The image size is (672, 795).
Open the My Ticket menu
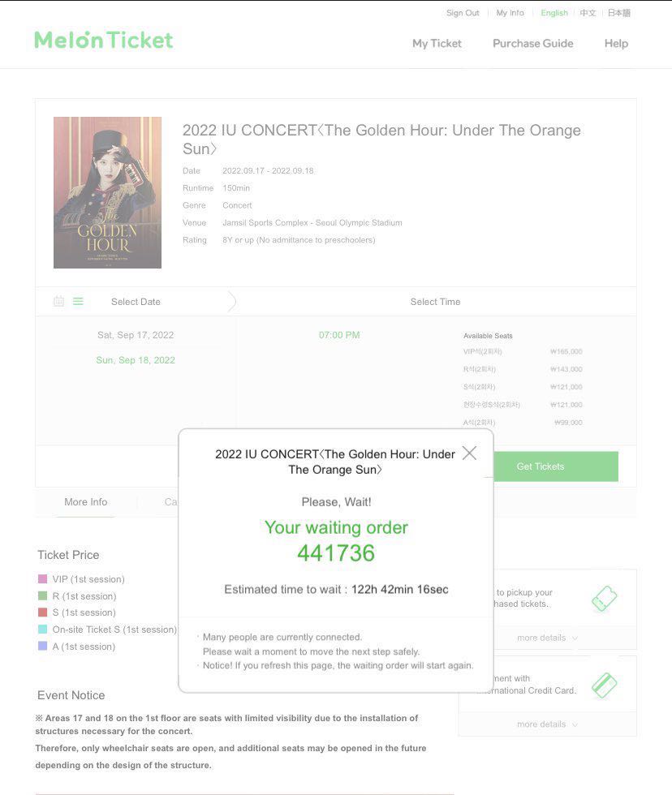(x=437, y=44)
